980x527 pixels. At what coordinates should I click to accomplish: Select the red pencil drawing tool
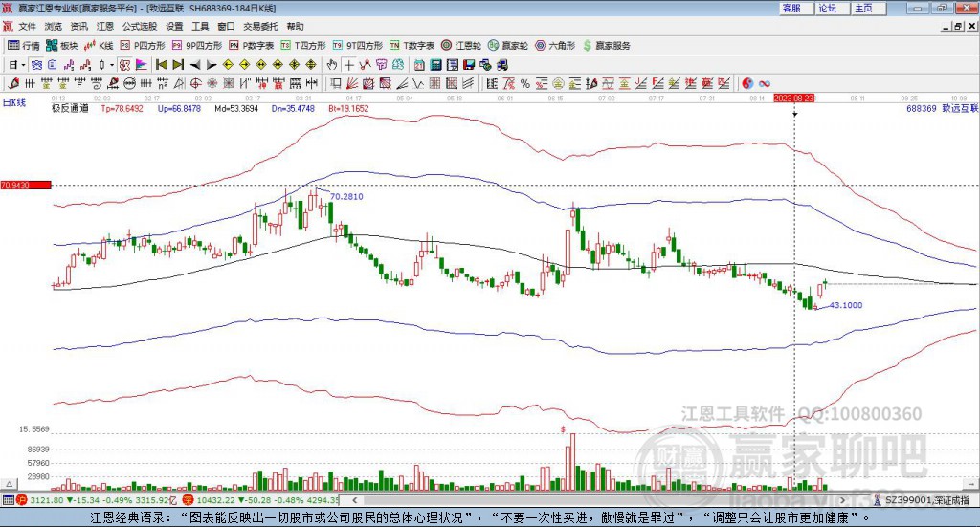click(x=13, y=83)
